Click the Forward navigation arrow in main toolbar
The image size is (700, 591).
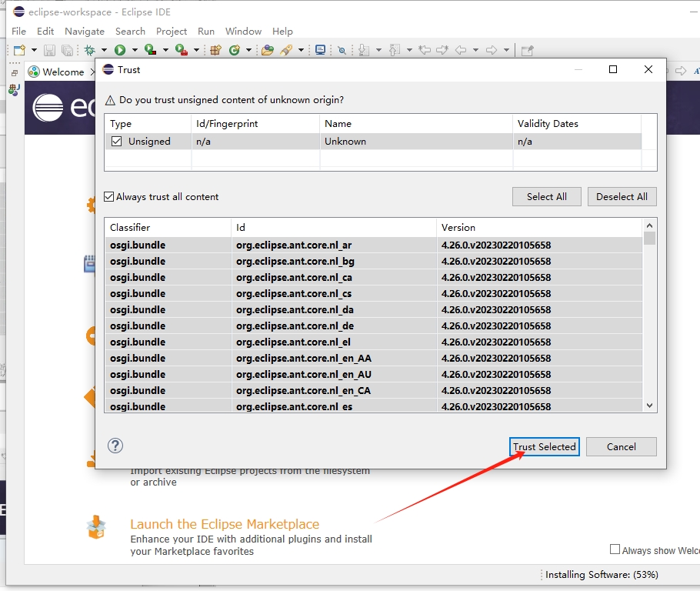point(491,50)
